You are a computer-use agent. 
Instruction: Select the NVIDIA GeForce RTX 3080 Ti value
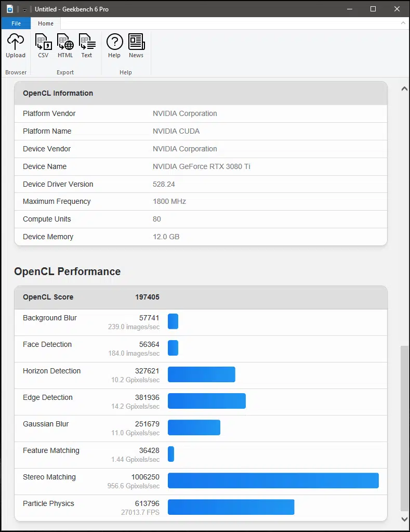(202, 166)
